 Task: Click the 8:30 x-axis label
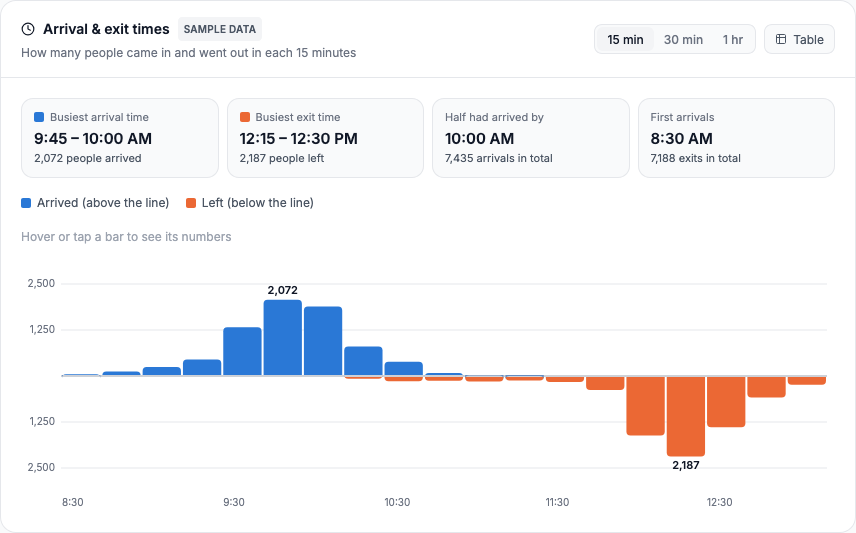tap(73, 502)
